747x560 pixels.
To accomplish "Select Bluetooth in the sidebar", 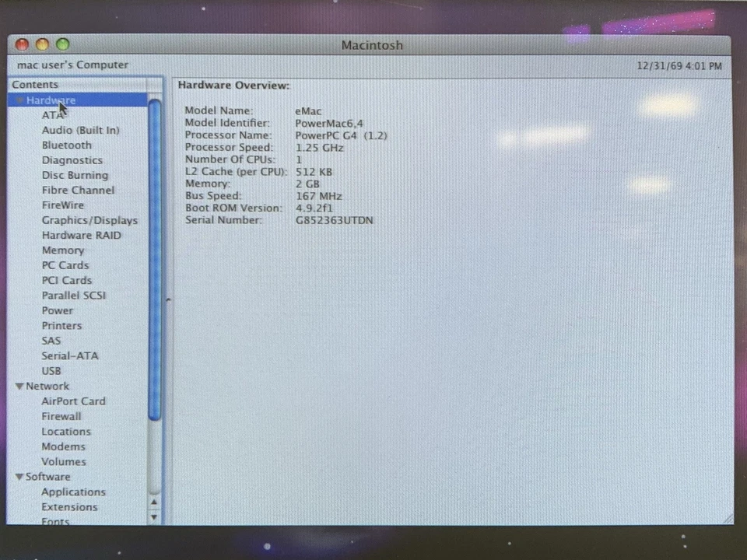I will pos(66,145).
